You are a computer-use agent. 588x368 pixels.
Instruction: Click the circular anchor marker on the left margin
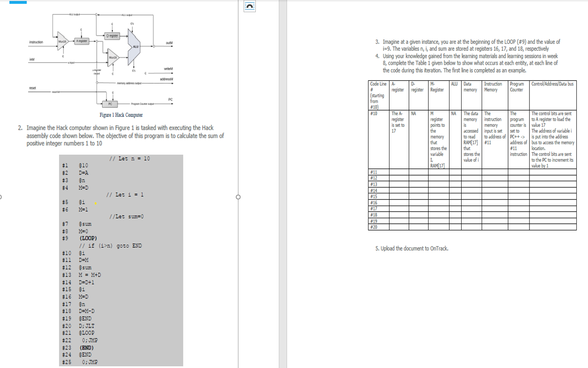pos(1,197)
